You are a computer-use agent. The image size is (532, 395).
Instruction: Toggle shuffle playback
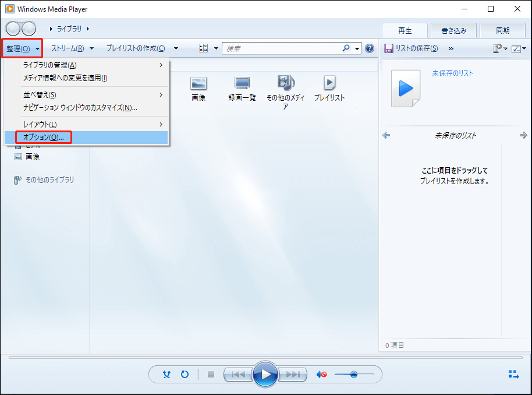tap(166, 374)
